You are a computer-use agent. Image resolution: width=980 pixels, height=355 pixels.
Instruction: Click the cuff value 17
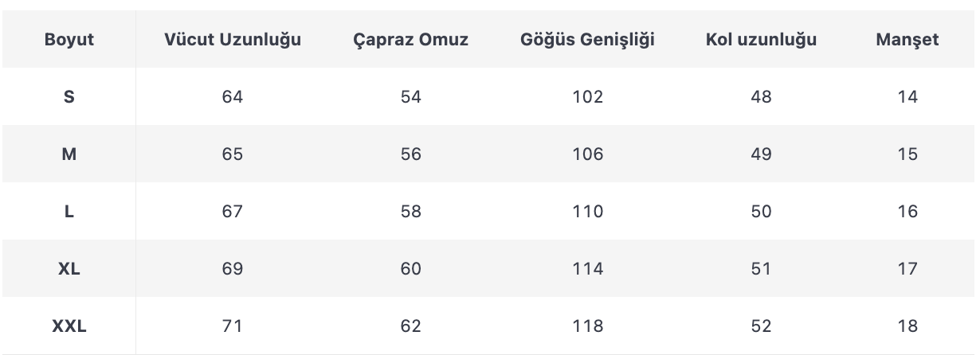point(907,269)
